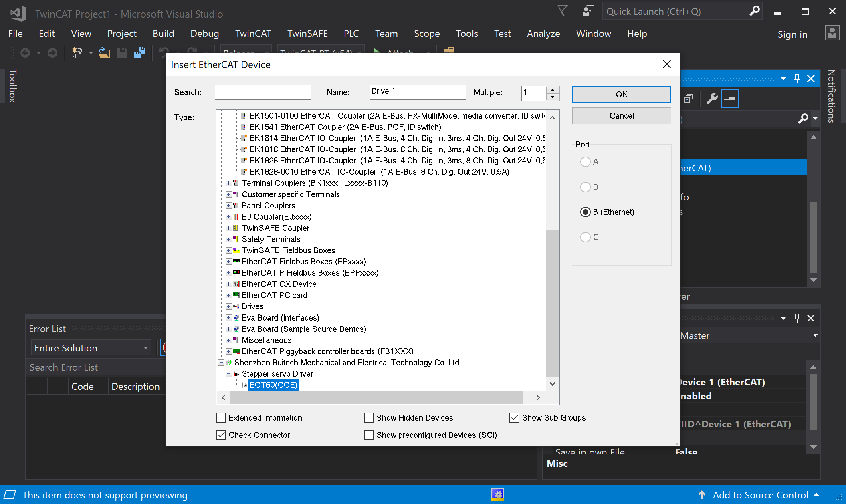This screenshot has width=846, height=504.
Task: Collapse the Shenzhen Ruitech vendor node
Action: coord(221,363)
